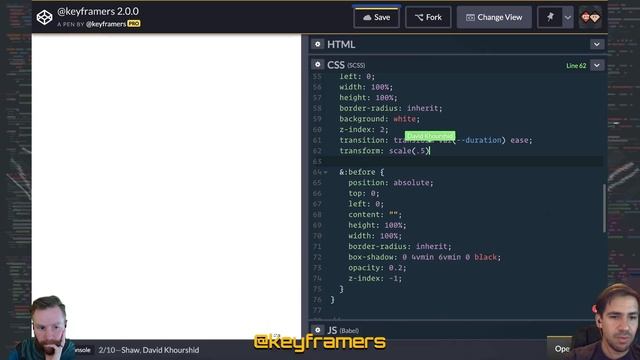Open the user avatar menu
This screenshot has height=360, width=640.
point(590,18)
